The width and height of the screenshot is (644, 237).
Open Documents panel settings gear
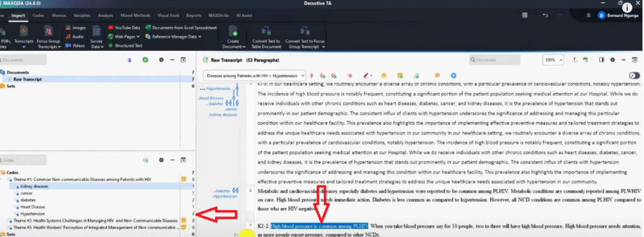(162, 60)
